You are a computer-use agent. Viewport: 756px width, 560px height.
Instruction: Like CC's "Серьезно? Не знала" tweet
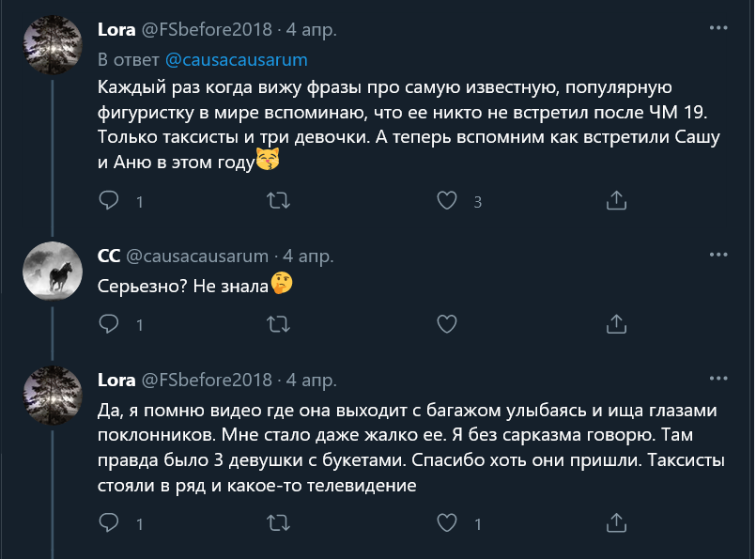coord(448,324)
